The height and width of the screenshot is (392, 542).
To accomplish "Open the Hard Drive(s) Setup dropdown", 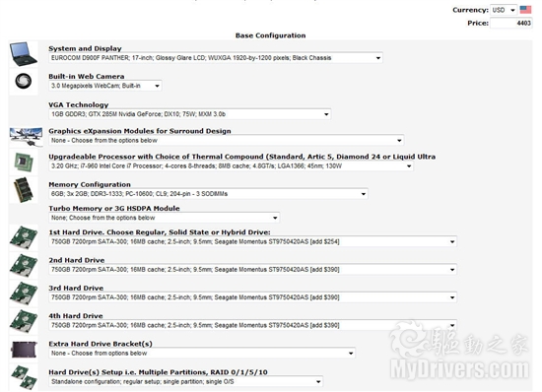I will (x=185, y=382).
